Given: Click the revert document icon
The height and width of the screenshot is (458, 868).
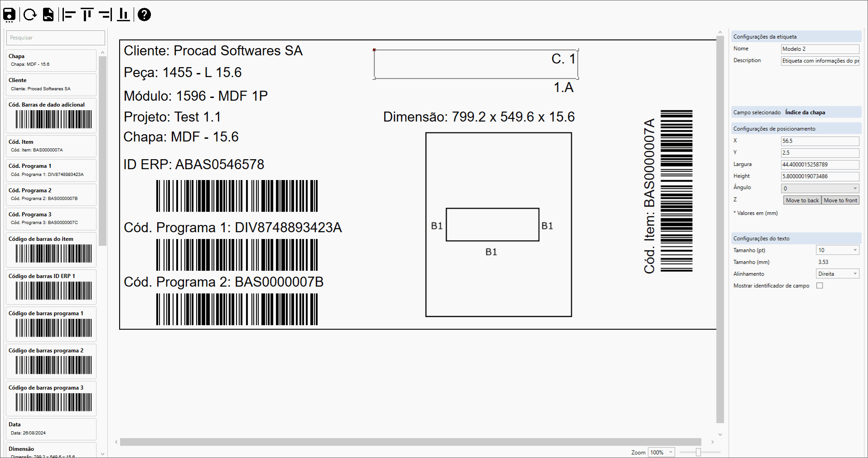Looking at the screenshot, I should click(x=48, y=15).
